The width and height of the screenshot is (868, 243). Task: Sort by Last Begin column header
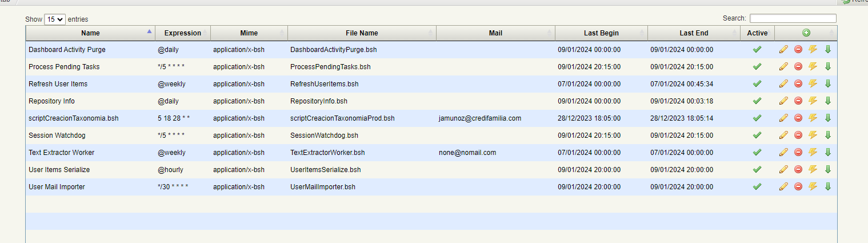(601, 33)
